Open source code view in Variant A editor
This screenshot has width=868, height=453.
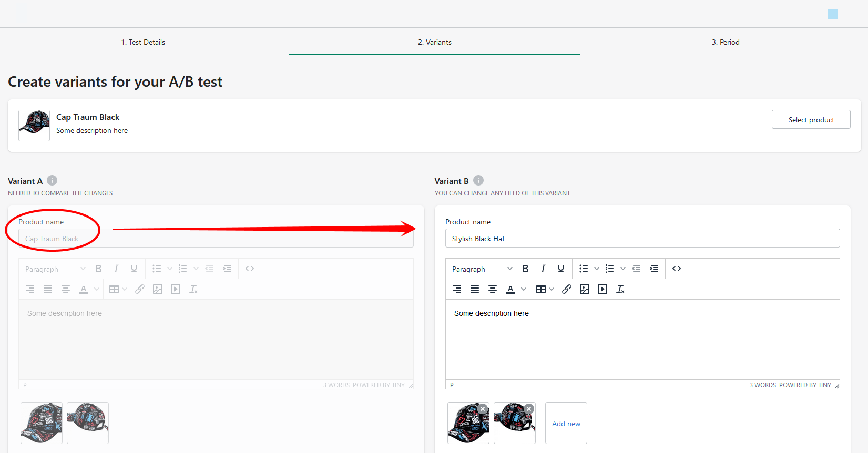tap(250, 269)
